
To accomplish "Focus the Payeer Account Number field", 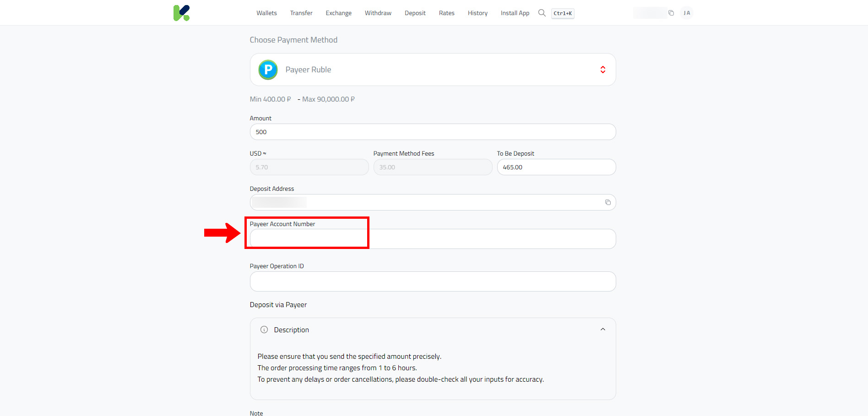I will (433, 239).
